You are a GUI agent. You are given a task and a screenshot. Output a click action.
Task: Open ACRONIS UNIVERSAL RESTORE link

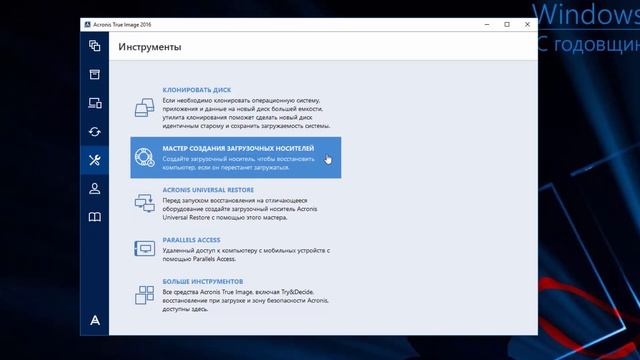click(208, 190)
